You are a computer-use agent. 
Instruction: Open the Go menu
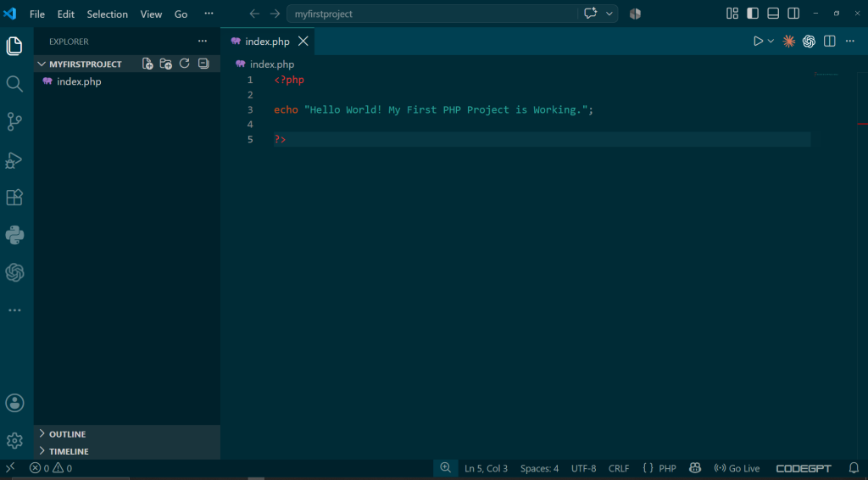(181, 14)
